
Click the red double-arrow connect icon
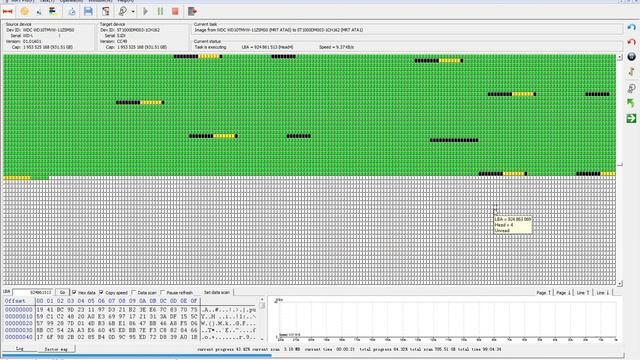click(x=7, y=11)
